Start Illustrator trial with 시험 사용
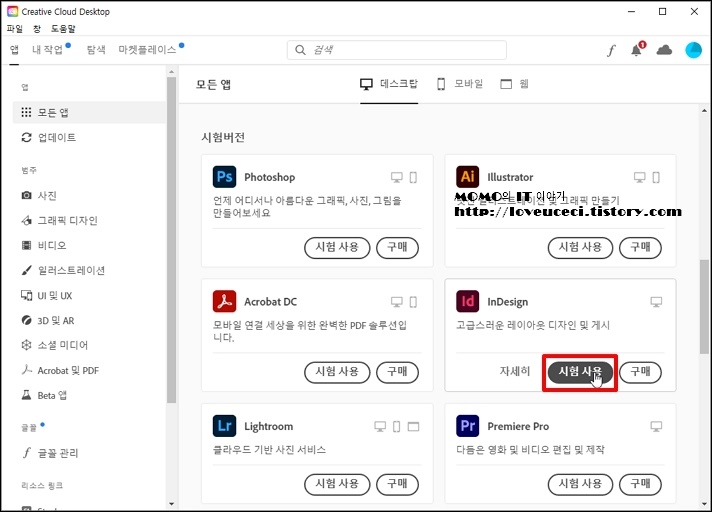This screenshot has height=512, width=712. point(580,247)
